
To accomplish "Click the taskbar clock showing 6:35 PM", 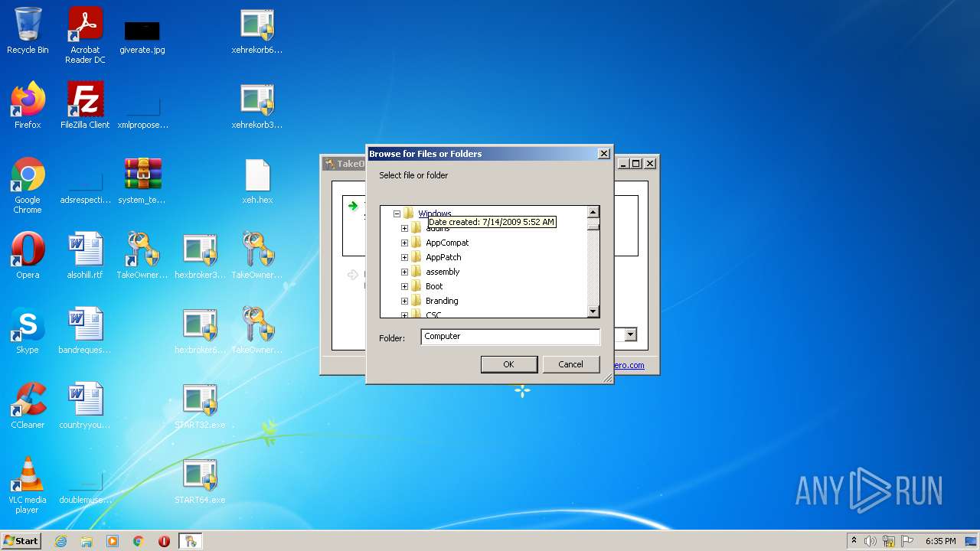I will [940, 541].
